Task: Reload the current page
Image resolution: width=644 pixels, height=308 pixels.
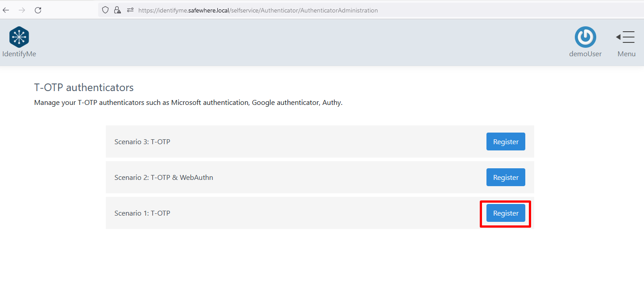Action: point(38,10)
